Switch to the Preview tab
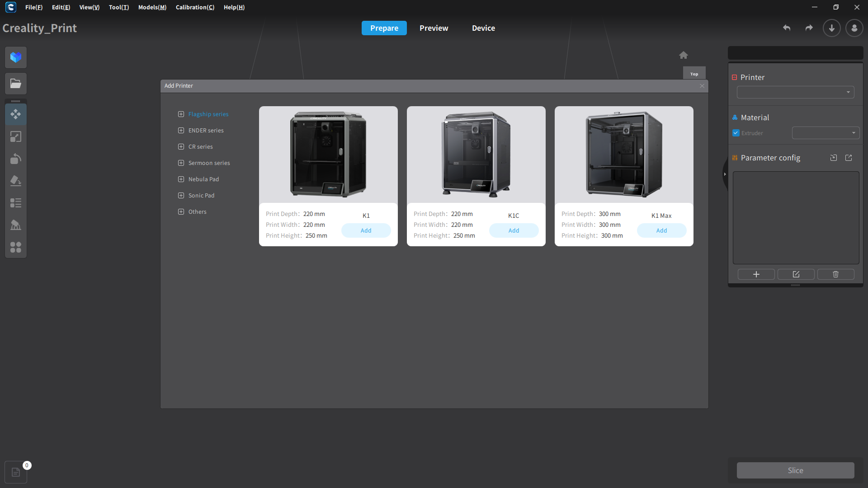Image resolution: width=868 pixels, height=488 pixels. 434,28
